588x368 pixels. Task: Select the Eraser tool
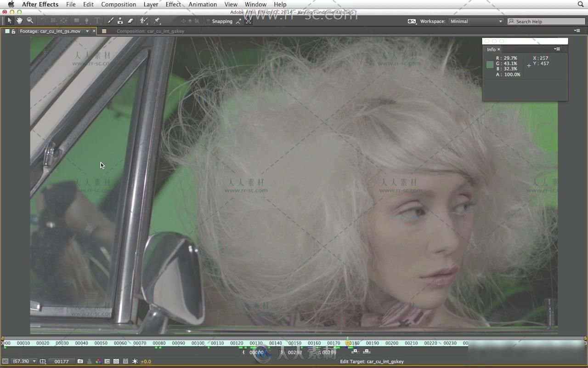[x=130, y=21]
